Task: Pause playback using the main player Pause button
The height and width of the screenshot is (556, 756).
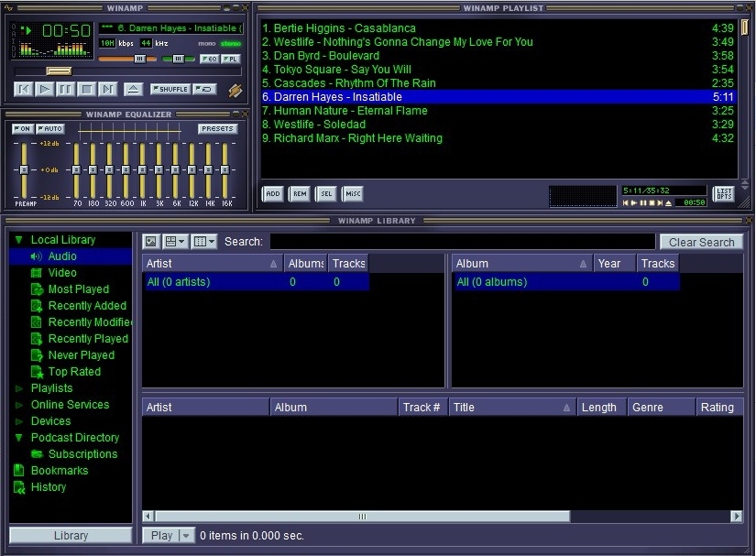Action: (x=66, y=89)
